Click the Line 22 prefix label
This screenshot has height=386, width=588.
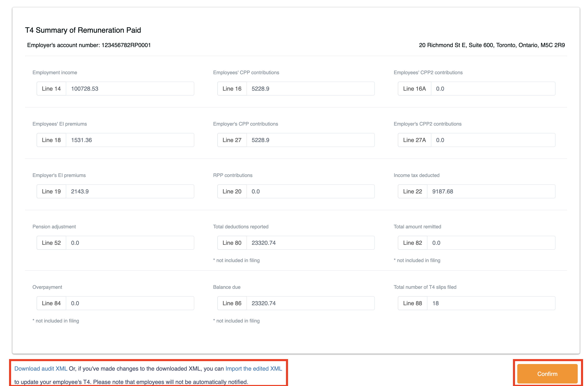tap(413, 191)
